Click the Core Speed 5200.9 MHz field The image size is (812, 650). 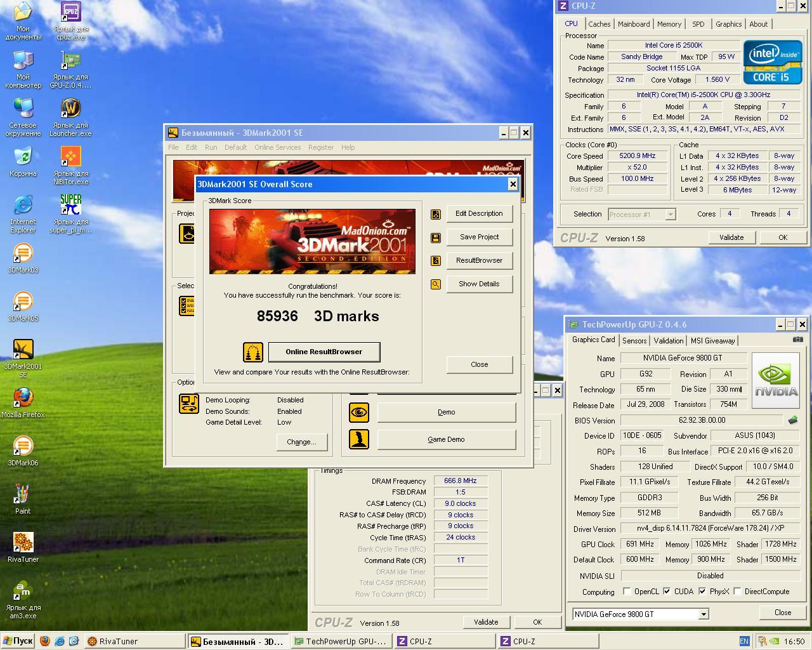point(638,156)
